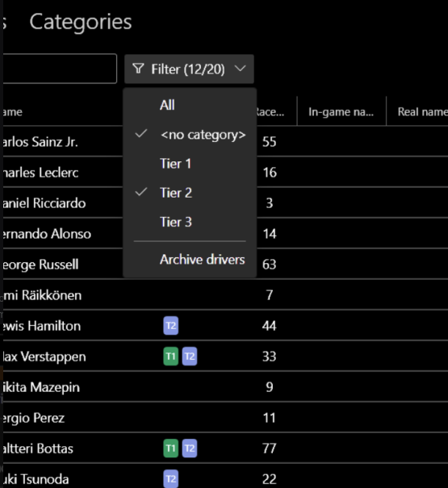Select the Valtteri Bottas driver name
Image resolution: width=448 pixels, height=488 pixels.
click(x=37, y=448)
